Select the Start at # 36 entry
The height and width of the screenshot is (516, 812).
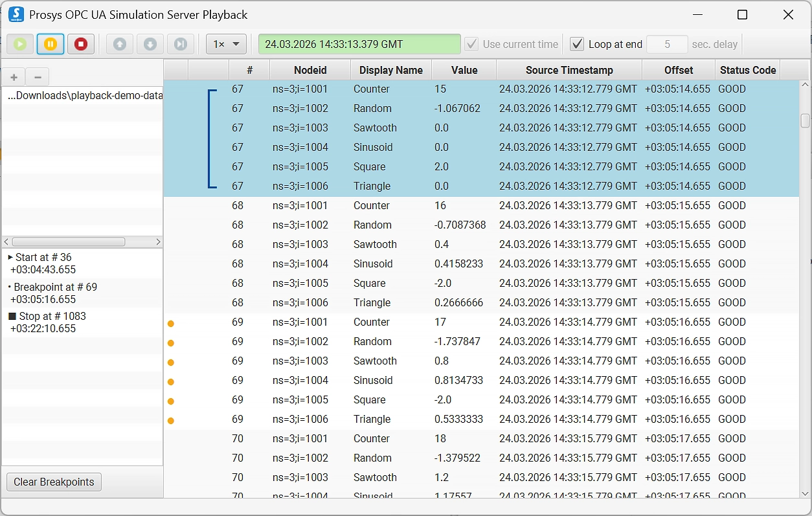[43, 264]
